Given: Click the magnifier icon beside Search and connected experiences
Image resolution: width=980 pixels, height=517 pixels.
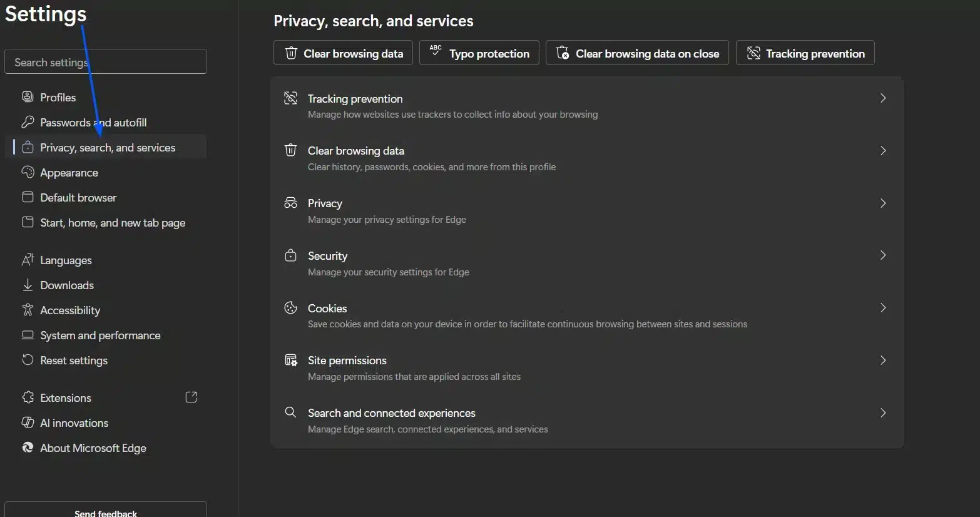Looking at the screenshot, I should tap(290, 412).
